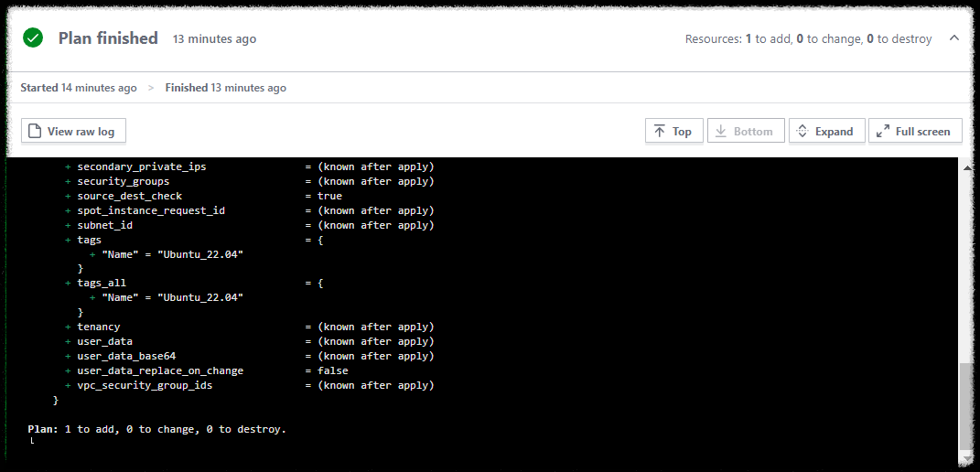The image size is (980, 472).
Task: Click the log scrollbar thumb
Action: coord(967,406)
